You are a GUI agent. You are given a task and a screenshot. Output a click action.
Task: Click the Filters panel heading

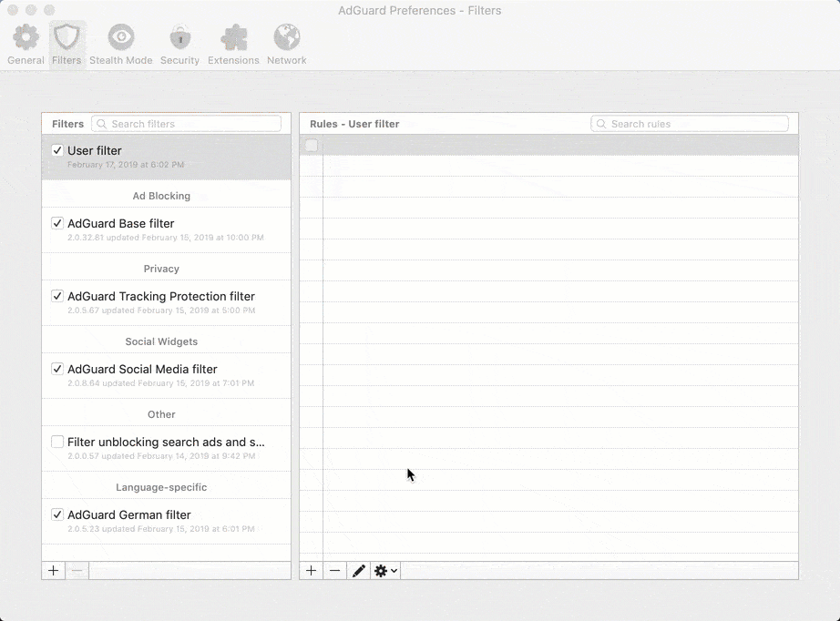68,124
